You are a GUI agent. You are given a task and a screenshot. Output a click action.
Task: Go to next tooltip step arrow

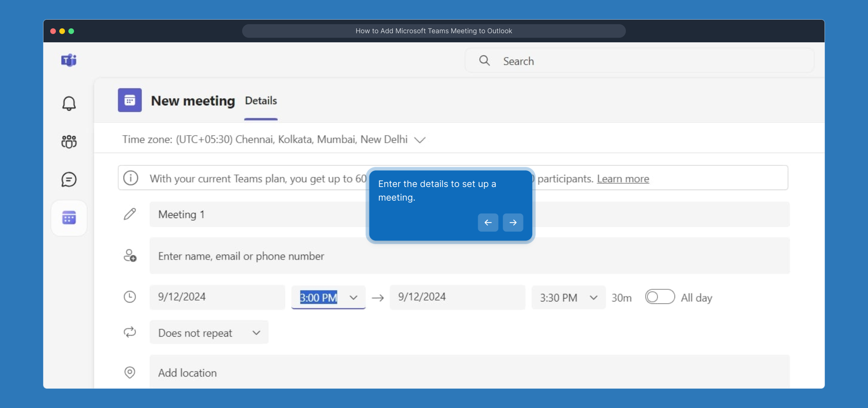pyautogui.click(x=513, y=223)
